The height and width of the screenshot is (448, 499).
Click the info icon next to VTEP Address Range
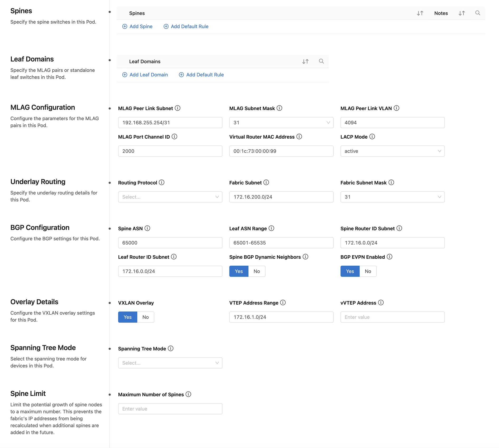(x=283, y=303)
